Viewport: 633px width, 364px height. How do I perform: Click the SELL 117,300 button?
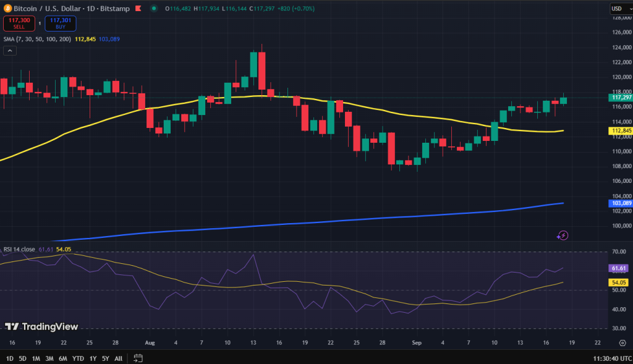[x=19, y=23]
